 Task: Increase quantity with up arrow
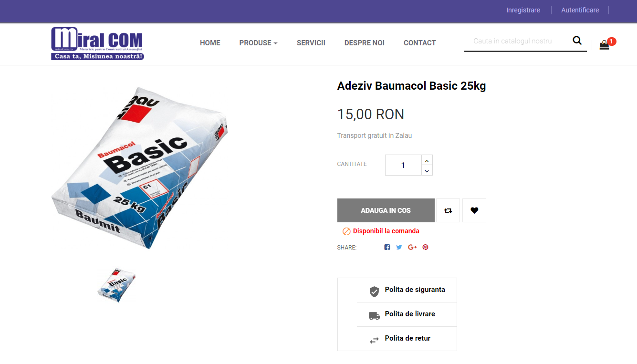click(427, 160)
